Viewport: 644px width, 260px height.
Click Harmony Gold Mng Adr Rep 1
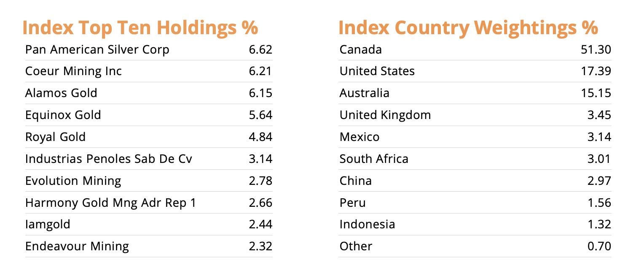(x=110, y=203)
